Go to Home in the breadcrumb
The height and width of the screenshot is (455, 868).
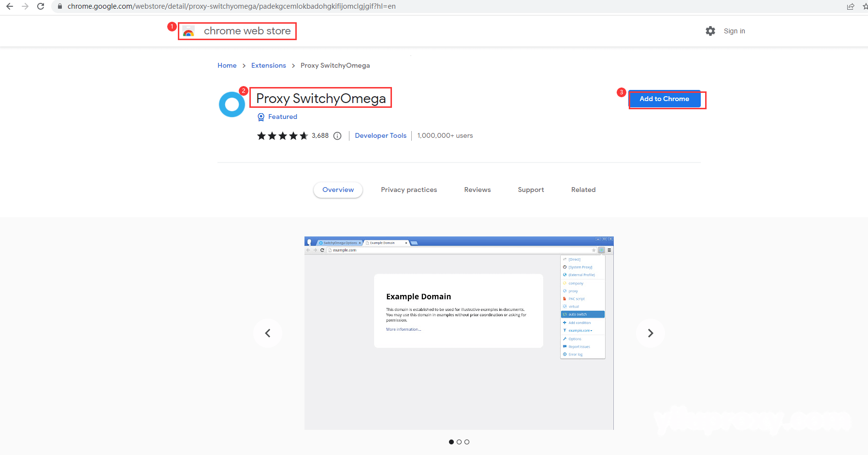[227, 66]
